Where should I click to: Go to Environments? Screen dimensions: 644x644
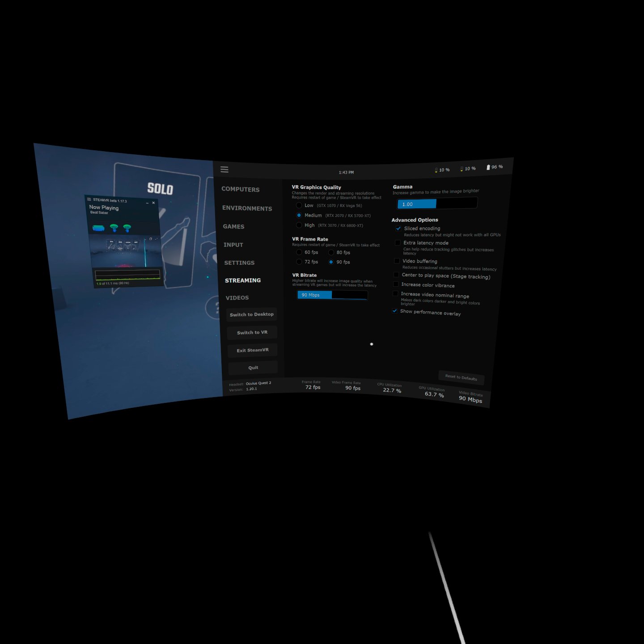(x=247, y=208)
